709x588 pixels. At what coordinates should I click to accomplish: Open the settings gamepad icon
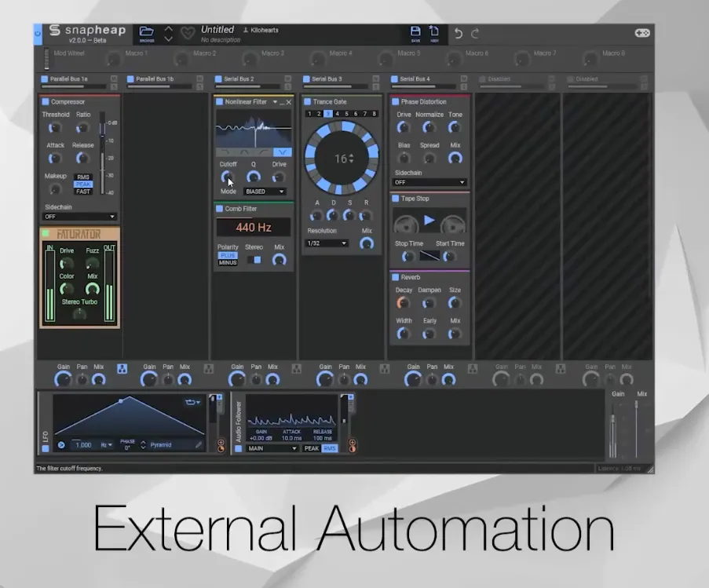[642, 33]
